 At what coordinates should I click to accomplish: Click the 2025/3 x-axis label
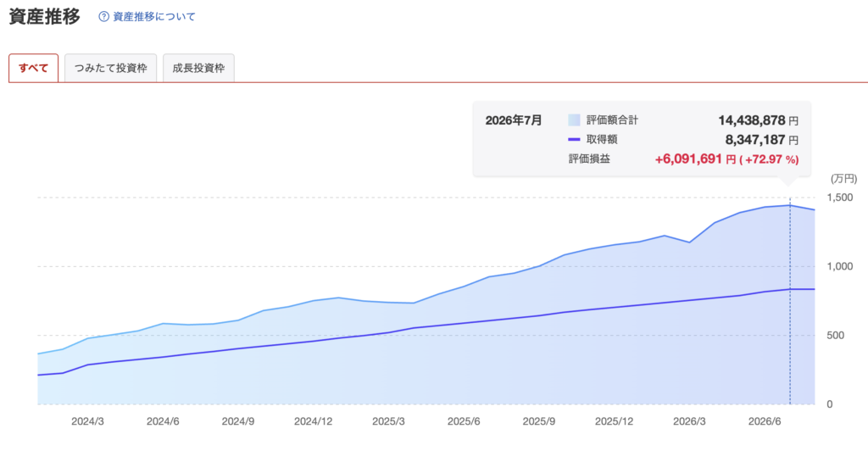pyautogui.click(x=388, y=421)
